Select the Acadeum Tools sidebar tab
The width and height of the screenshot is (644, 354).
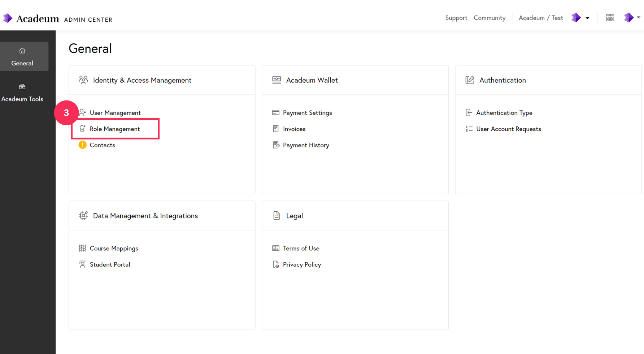click(x=22, y=92)
